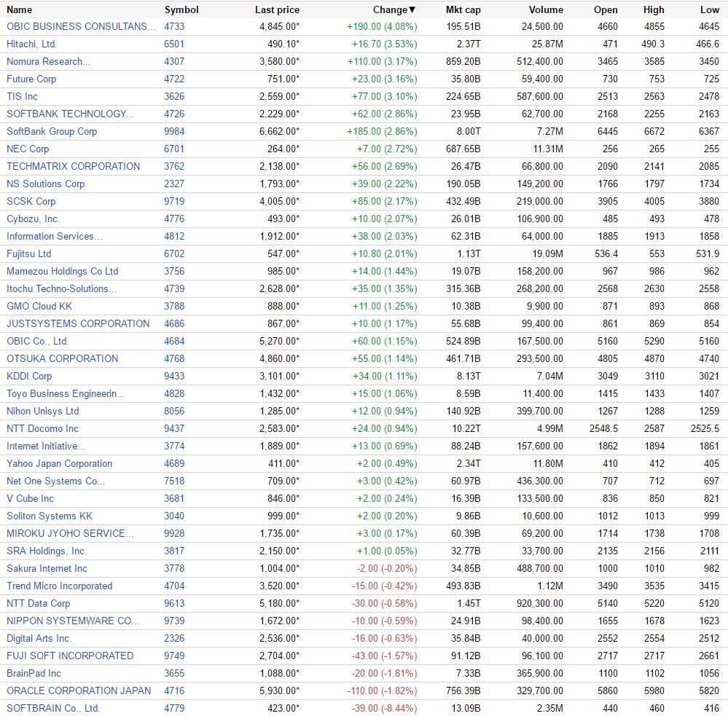Open V Cube Inc stock page
Image resolution: width=728 pixels, height=716 pixels.
coord(30,498)
